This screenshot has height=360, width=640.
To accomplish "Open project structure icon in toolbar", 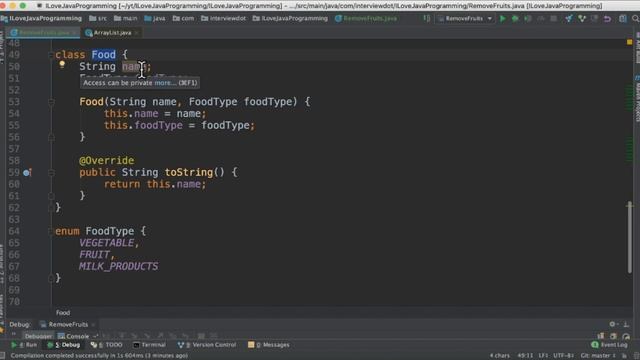I will click(x=622, y=18).
